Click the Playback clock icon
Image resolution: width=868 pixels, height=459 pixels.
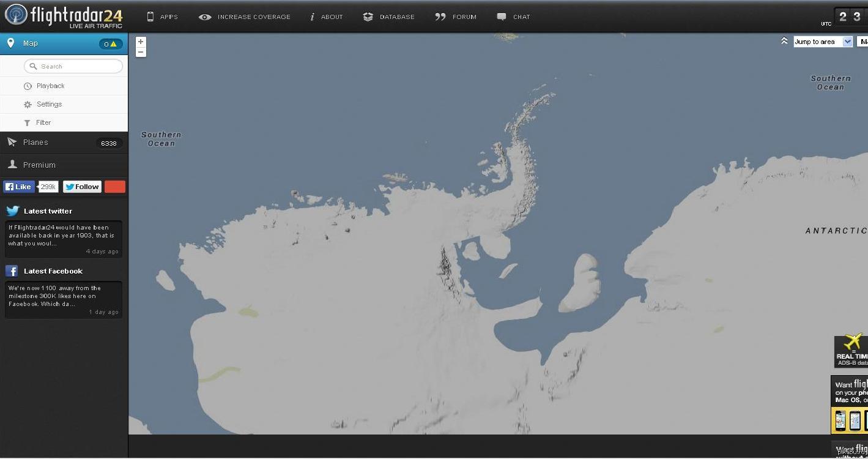click(28, 86)
